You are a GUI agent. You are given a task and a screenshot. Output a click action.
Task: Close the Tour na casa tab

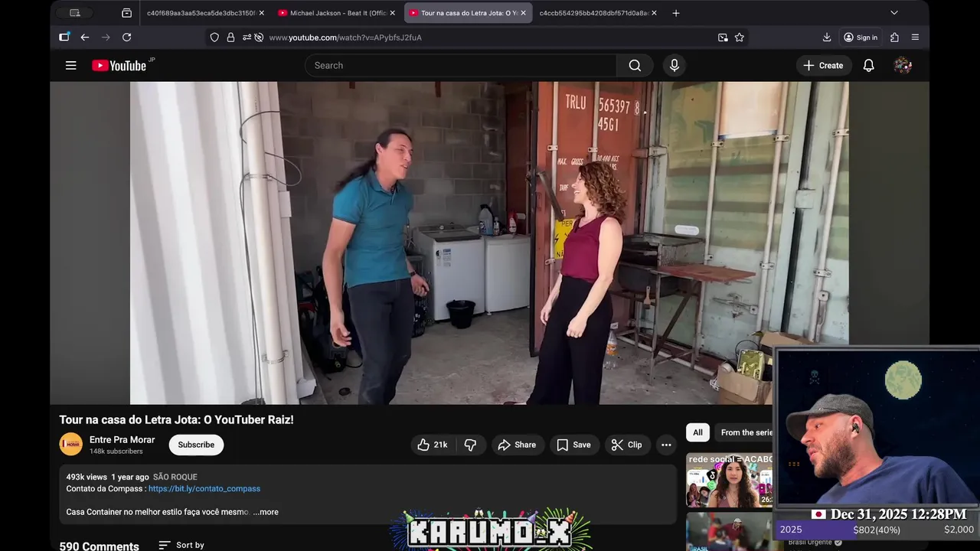point(523,13)
